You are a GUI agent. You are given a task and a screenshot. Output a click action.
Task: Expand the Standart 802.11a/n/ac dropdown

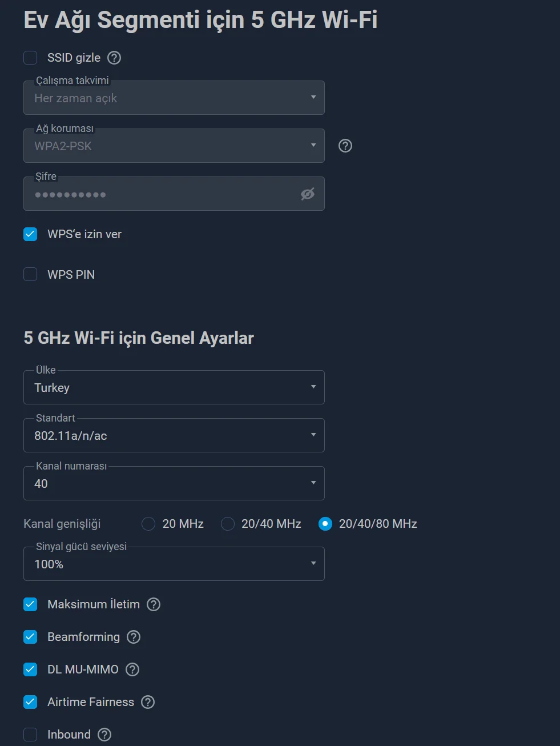pos(174,435)
